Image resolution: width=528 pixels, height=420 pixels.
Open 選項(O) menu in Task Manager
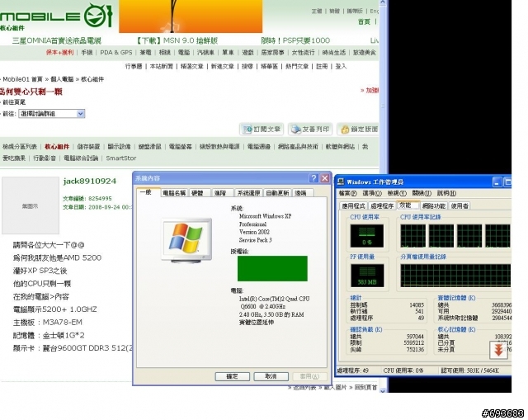pyautogui.click(x=372, y=193)
